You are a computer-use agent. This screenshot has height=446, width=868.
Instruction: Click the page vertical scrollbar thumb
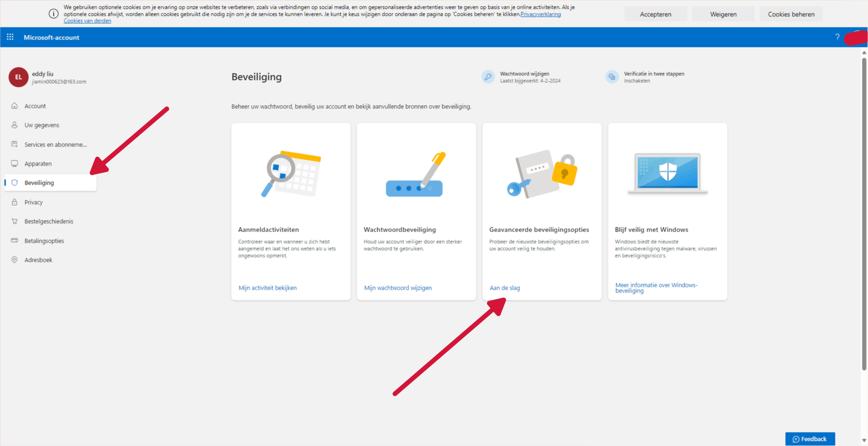[x=864, y=214]
